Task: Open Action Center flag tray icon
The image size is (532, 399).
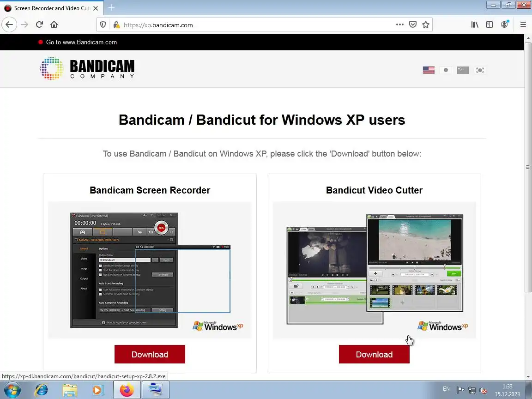Action: pos(460,390)
